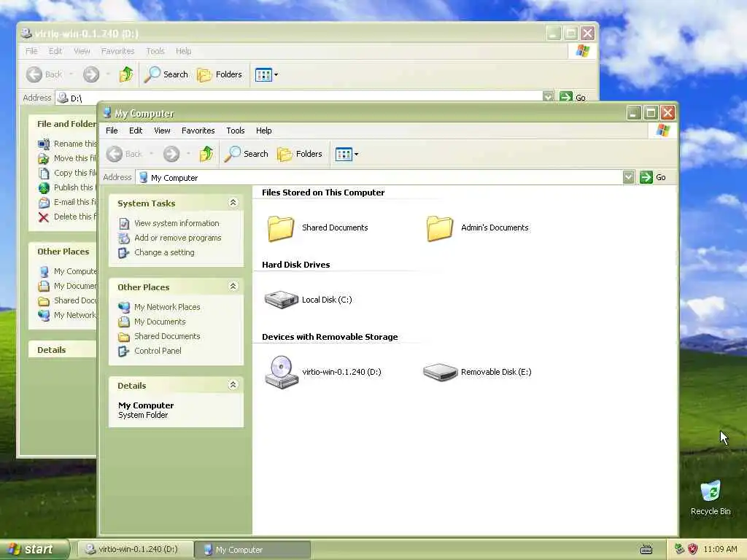Click on-screen keyboard icon in taskbar

pyautogui.click(x=646, y=550)
